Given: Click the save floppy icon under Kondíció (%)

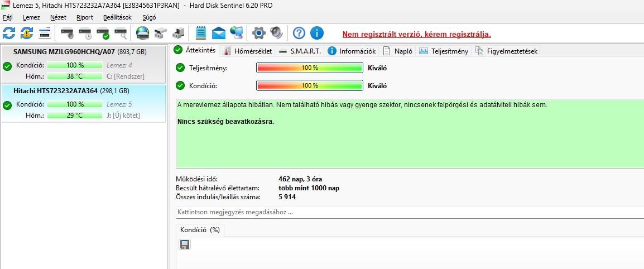Looking at the screenshot, I should pos(185,245).
